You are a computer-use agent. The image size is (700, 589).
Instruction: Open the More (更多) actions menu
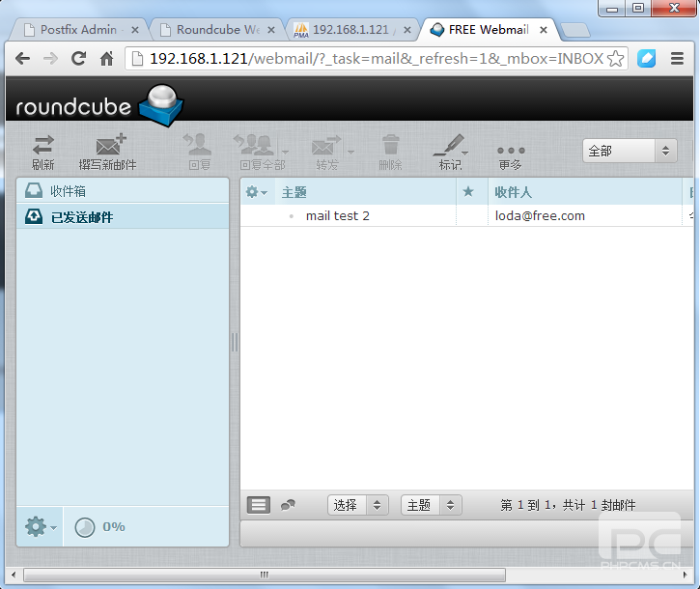[x=511, y=156]
